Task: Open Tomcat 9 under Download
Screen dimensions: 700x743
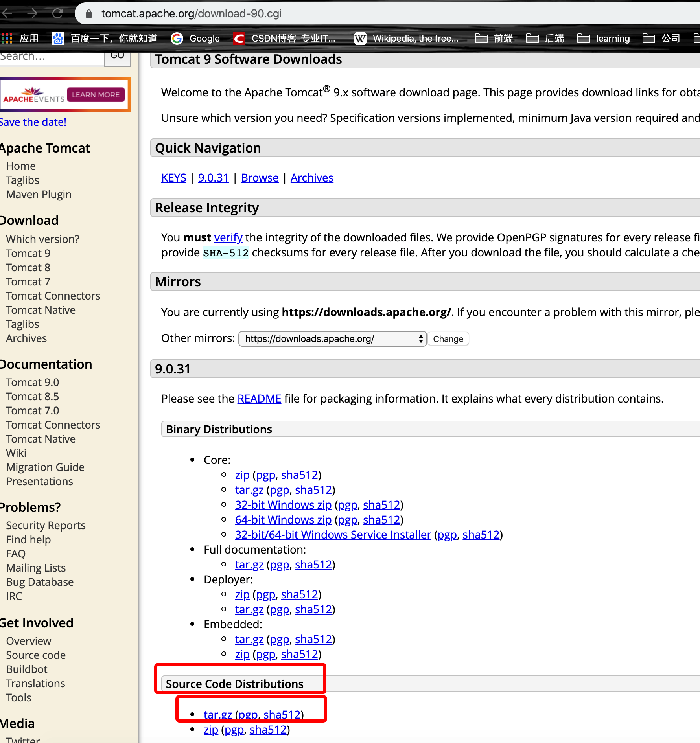Action: click(28, 253)
